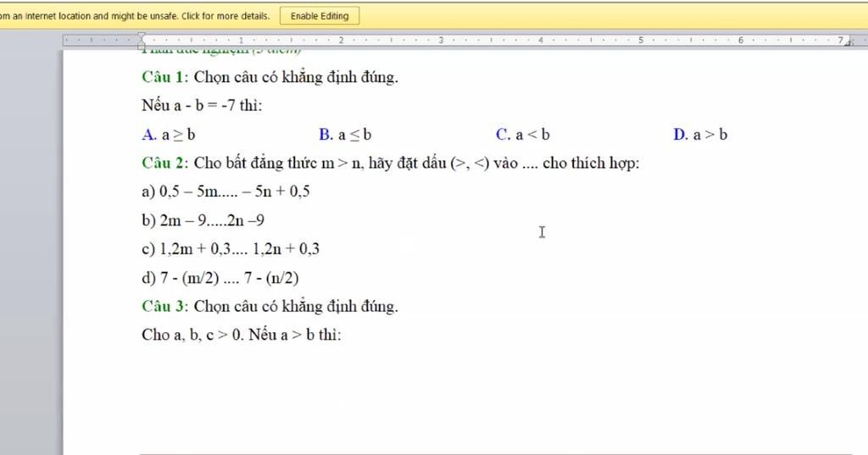Click the Enable Editing button

coord(320,16)
